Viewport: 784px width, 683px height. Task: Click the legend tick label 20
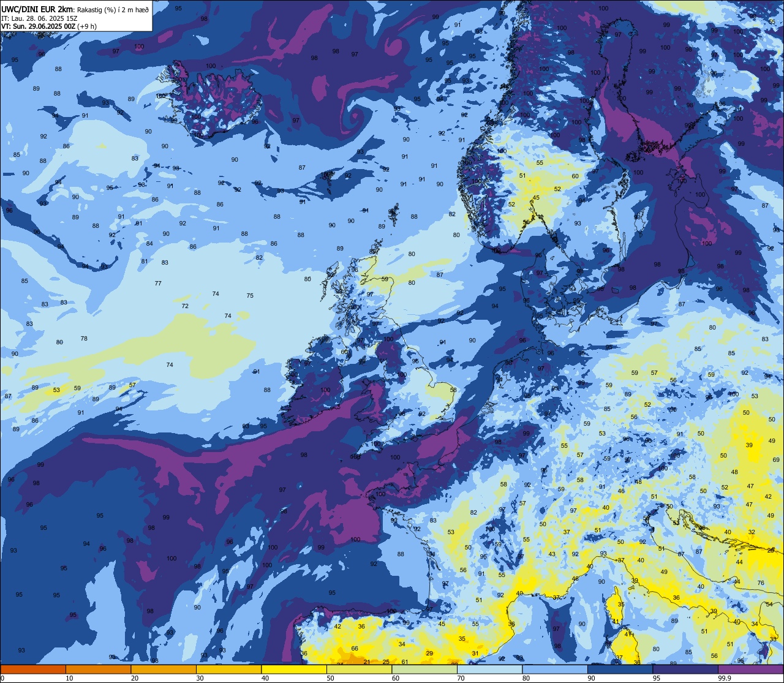[135, 678]
